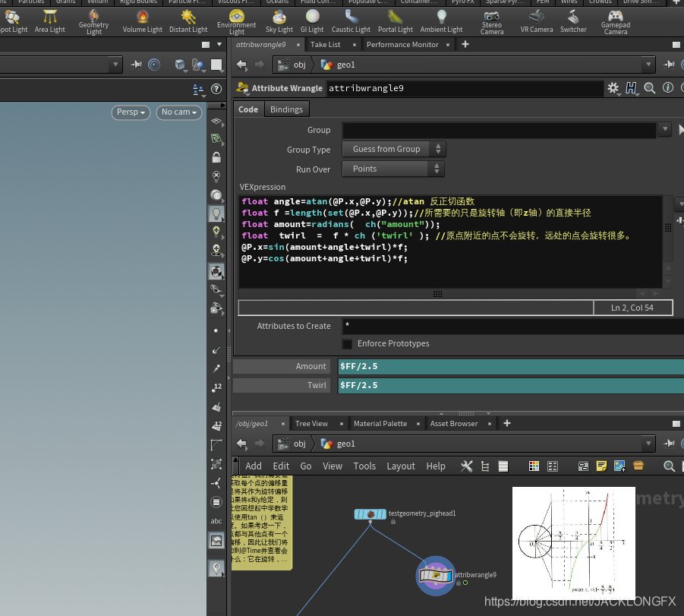Open the network Add menu

254,466
